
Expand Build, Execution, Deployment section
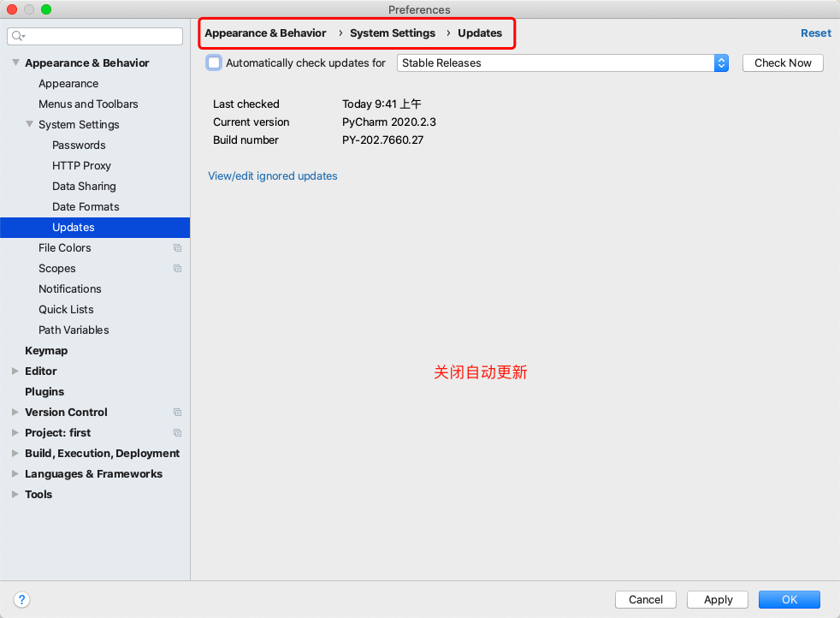(x=15, y=454)
